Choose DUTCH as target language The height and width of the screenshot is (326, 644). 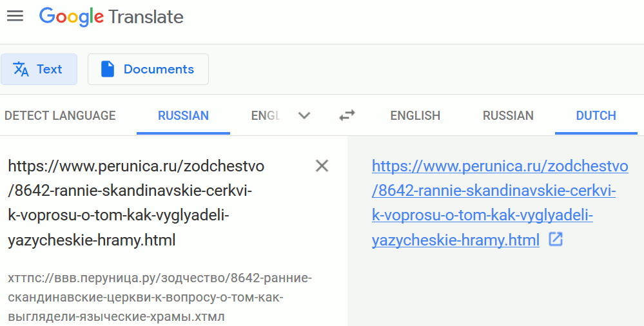pos(596,115)
